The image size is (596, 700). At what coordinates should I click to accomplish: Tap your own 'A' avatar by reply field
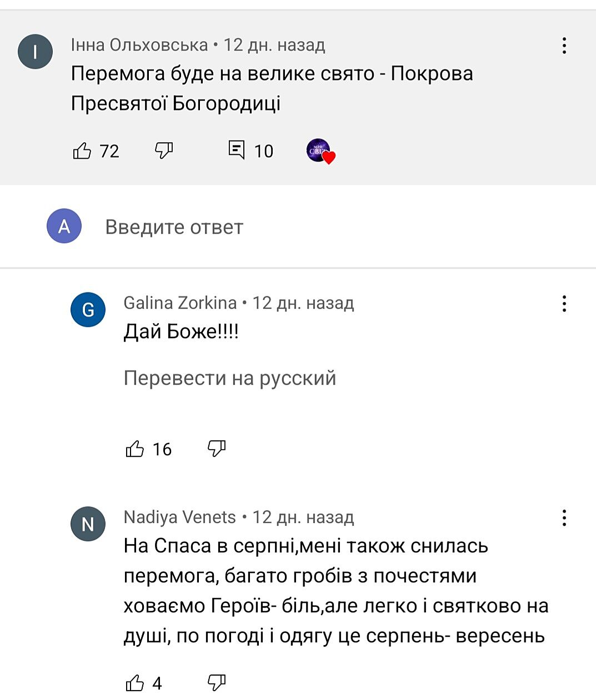[64, 226]
